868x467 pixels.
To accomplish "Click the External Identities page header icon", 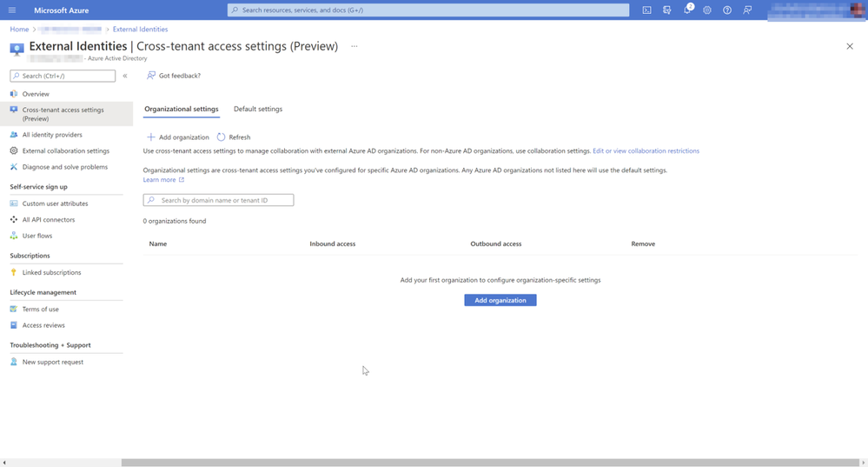I will tap(17, 50).
